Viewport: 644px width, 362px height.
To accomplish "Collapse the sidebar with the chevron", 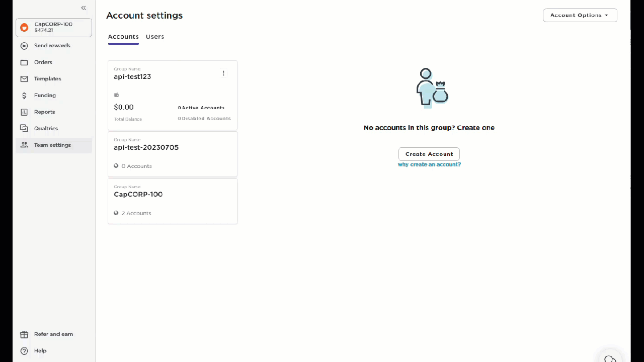I will 84,8.
